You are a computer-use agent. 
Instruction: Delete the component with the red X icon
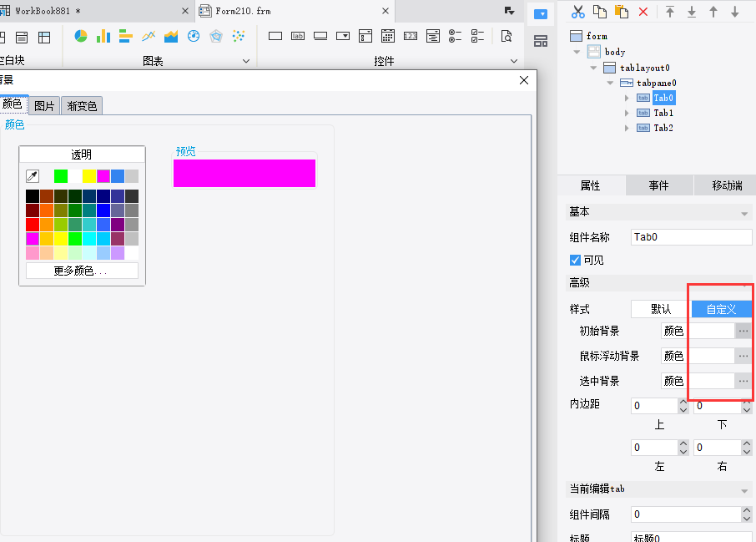pos(643,12)
